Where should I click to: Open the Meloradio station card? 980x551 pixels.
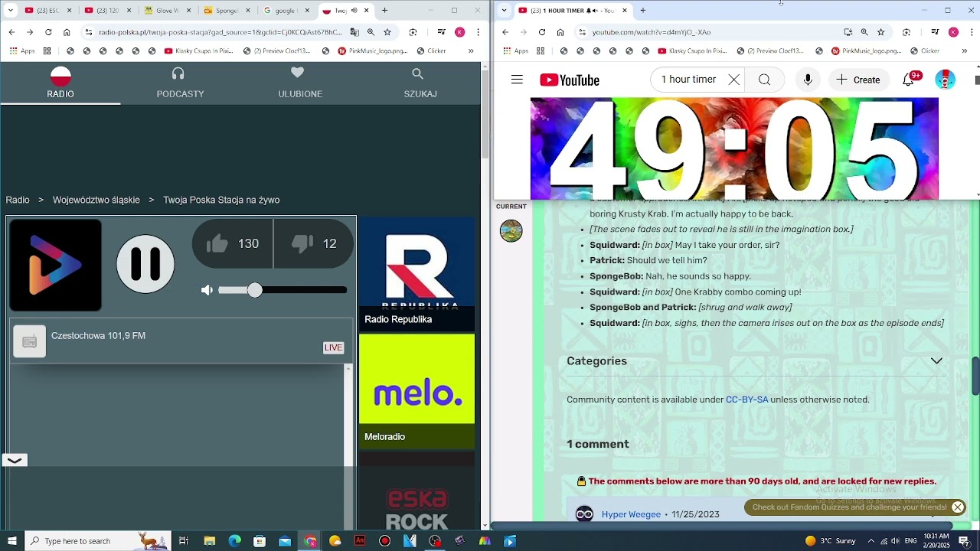coord(416,391)
